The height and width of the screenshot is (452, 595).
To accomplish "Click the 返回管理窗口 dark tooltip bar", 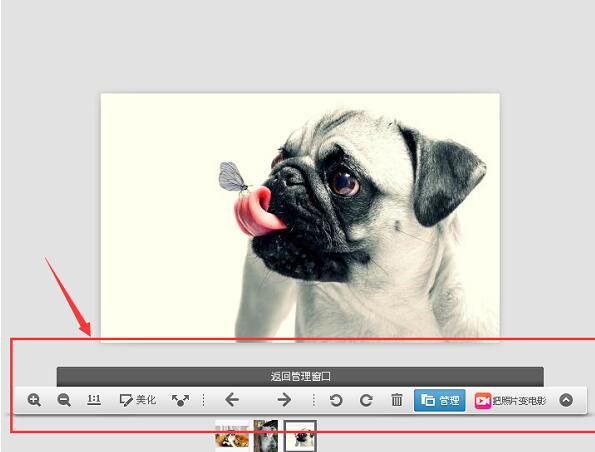I will (x=300, y=376).
